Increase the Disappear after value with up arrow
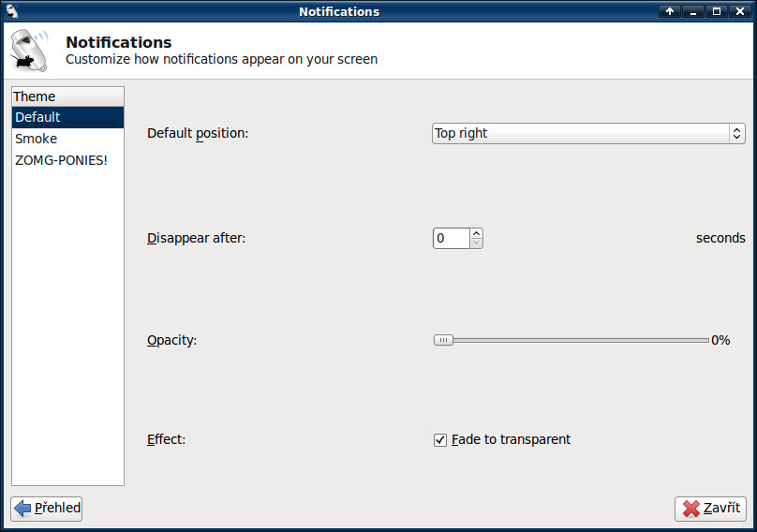The image size is (757, 532). 476,233
